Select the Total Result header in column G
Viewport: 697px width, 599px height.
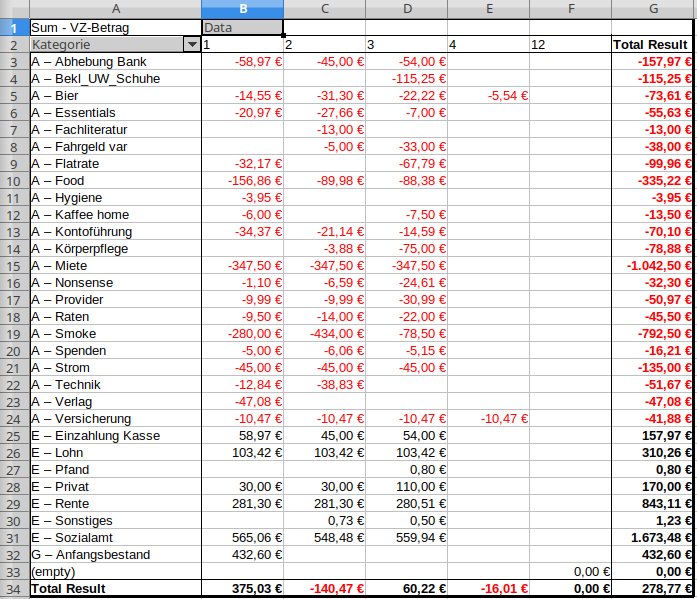[653, 45]
